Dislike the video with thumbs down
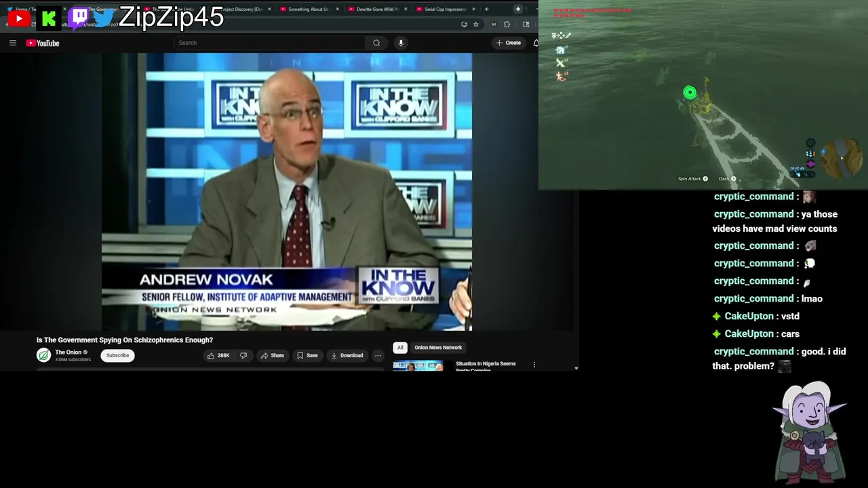Viewport: 868px width, 488px height. click(x=243, y=355)
